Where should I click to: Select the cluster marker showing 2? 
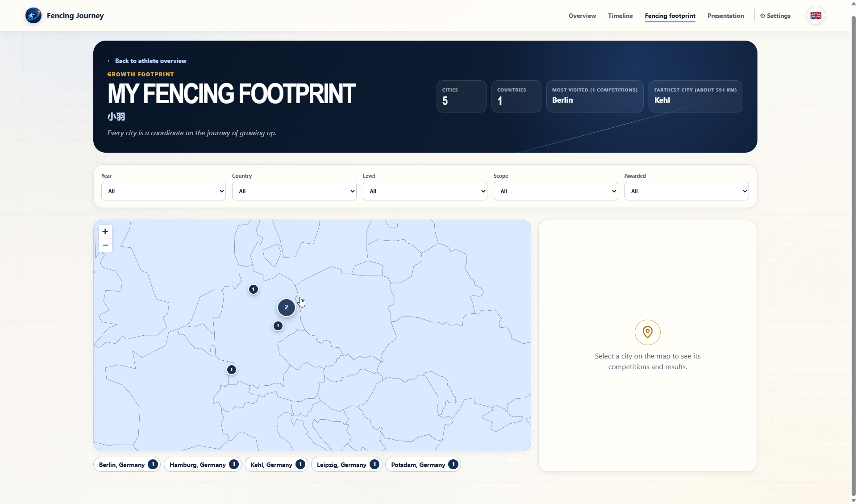click(286, 307)
